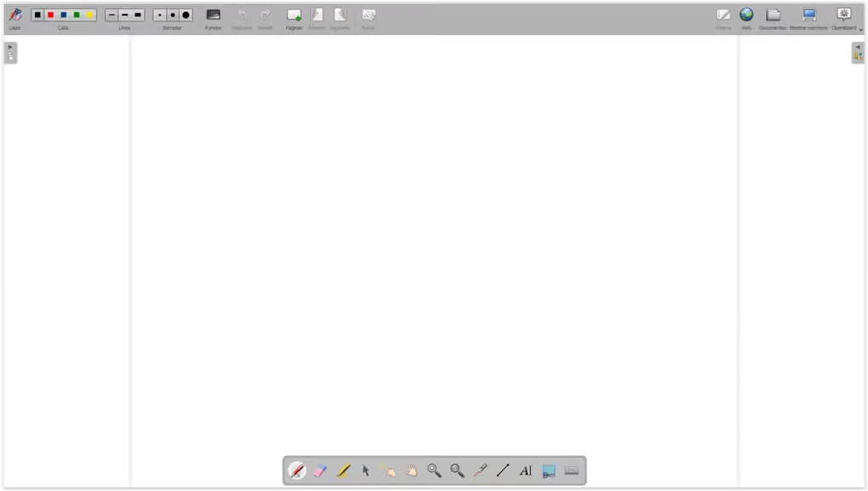
Task: Select the medium eraser size
Action: tap(173, 15)
